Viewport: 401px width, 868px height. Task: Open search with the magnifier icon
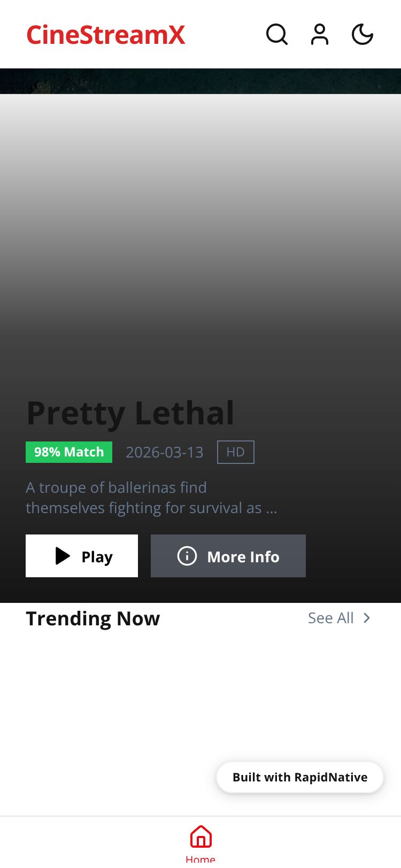click(277, 35)
